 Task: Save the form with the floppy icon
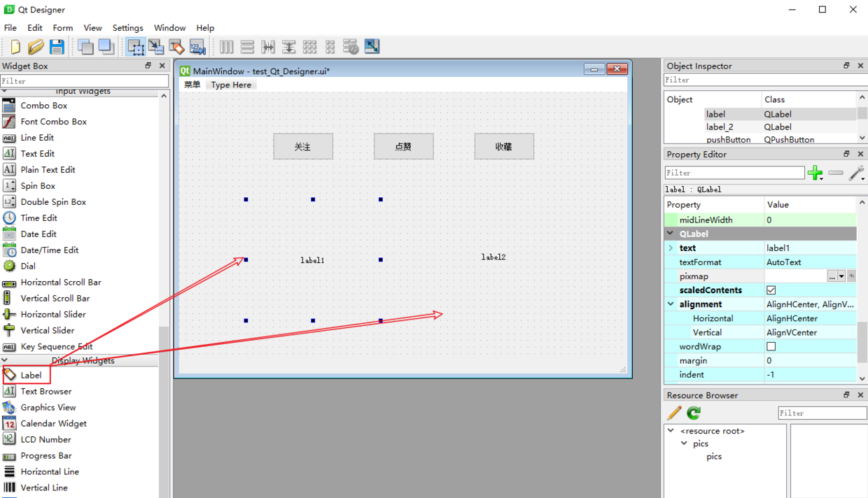point(57,47)
